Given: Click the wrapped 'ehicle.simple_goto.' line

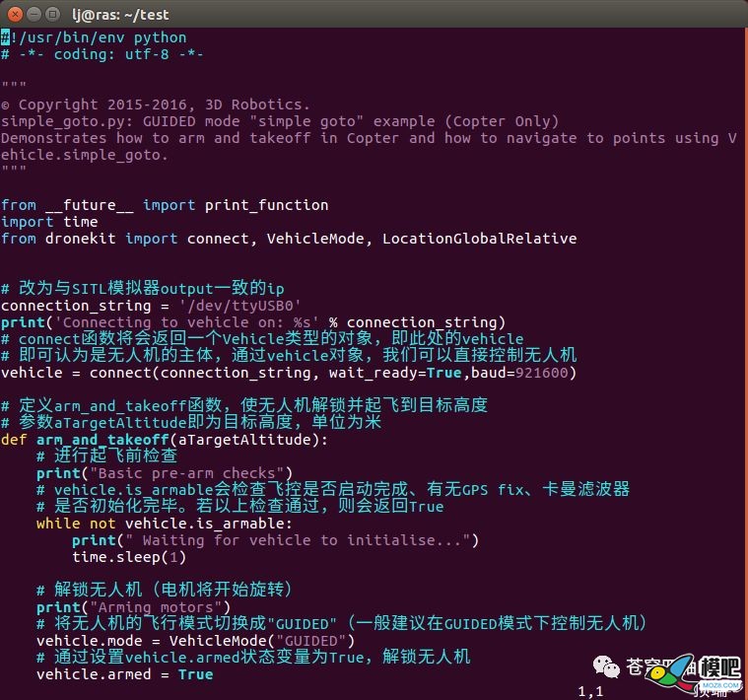Looking at the screenshot, I should (x=85, y=155).
